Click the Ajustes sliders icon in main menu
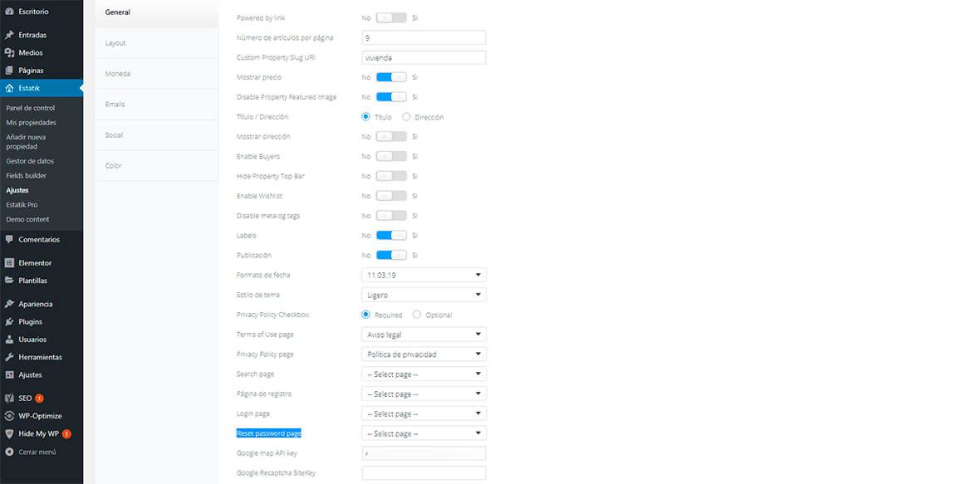Image resolution: width=980 pixels, height=484 pixels. [9, 374]
